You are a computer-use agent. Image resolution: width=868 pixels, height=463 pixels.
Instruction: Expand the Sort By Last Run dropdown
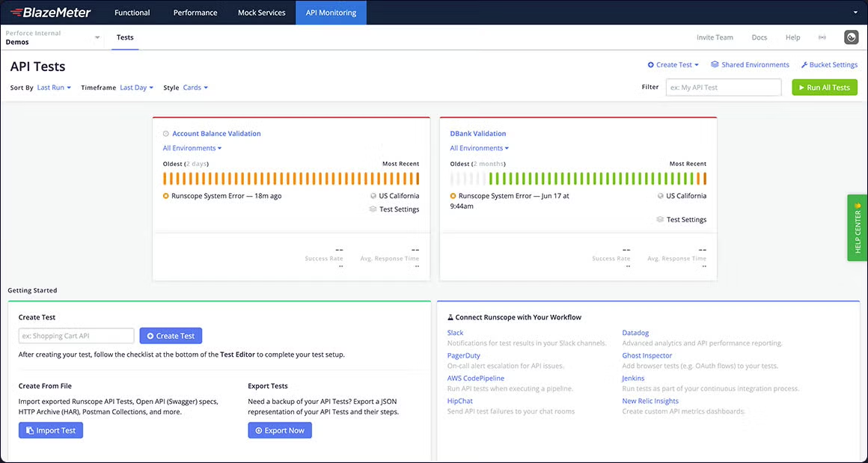(54, 88)
